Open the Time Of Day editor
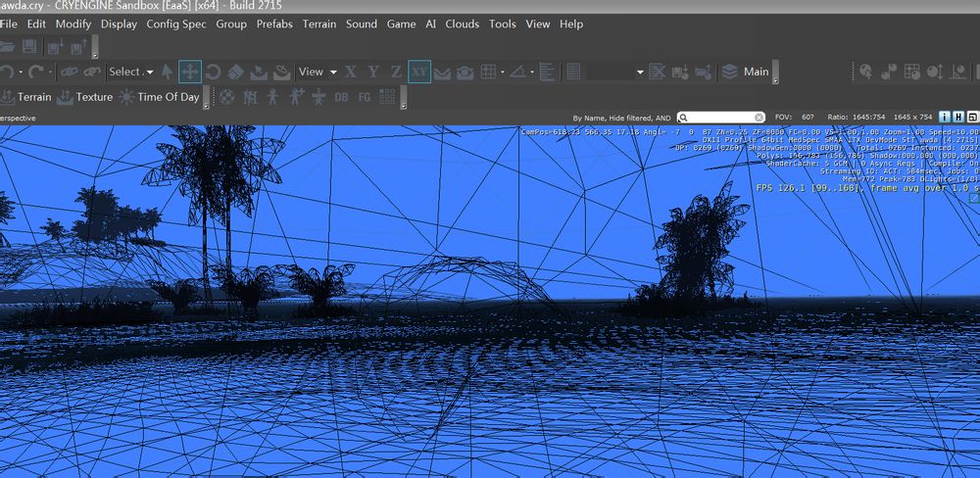This screenshot has width=980, height=478. click(159, 97)
